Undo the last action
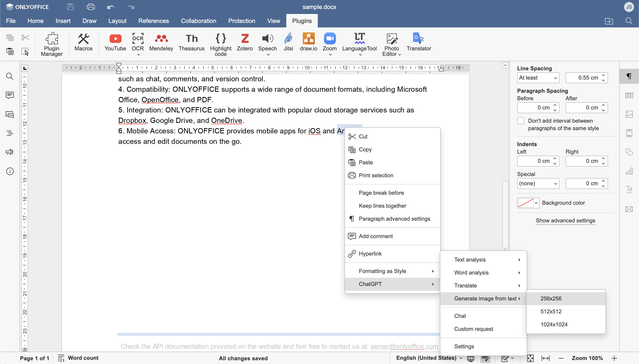Viewport: 639px width, 364px height. (111, 7)
